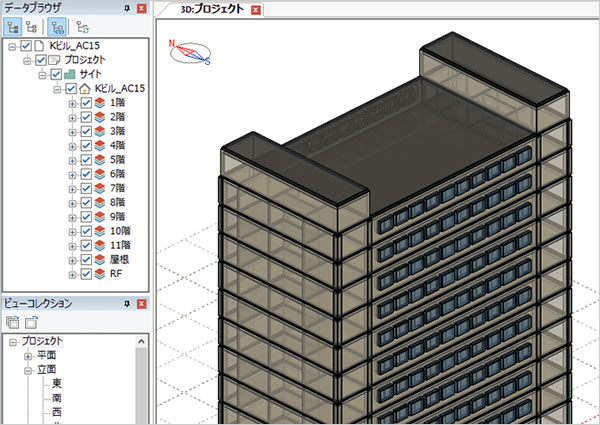Click layer stack icon for 2階
Viewport: 600px width, 425px height.
99,117
